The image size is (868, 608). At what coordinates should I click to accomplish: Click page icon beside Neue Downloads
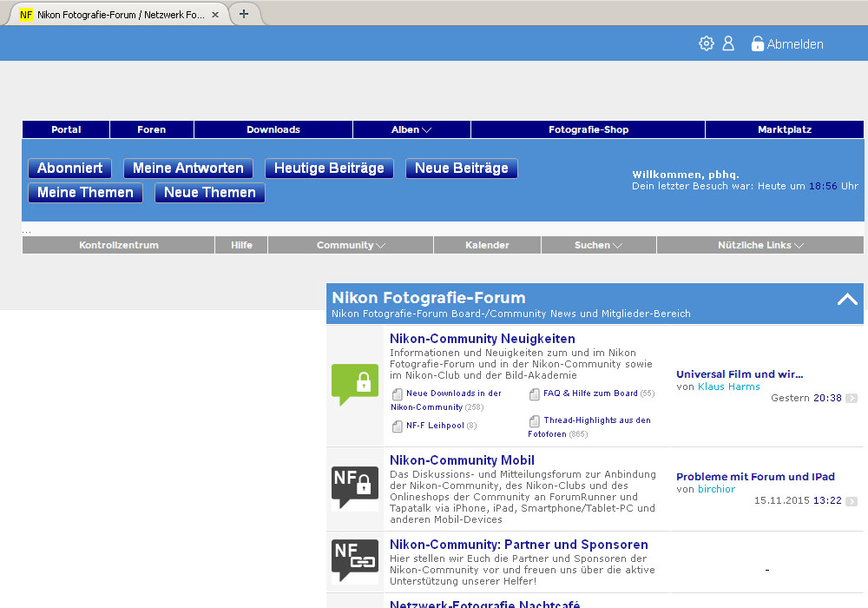click(397, 394)
